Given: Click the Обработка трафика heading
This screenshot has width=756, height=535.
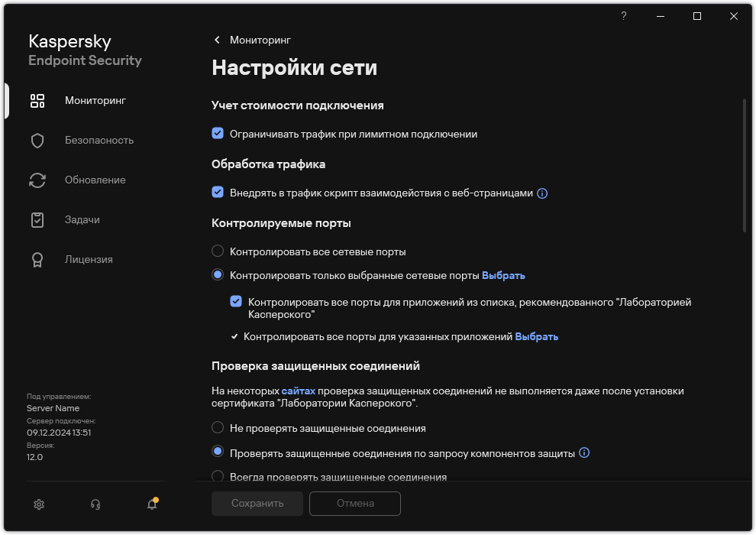Looking at the screenshot, I should [x=268, y=164].
